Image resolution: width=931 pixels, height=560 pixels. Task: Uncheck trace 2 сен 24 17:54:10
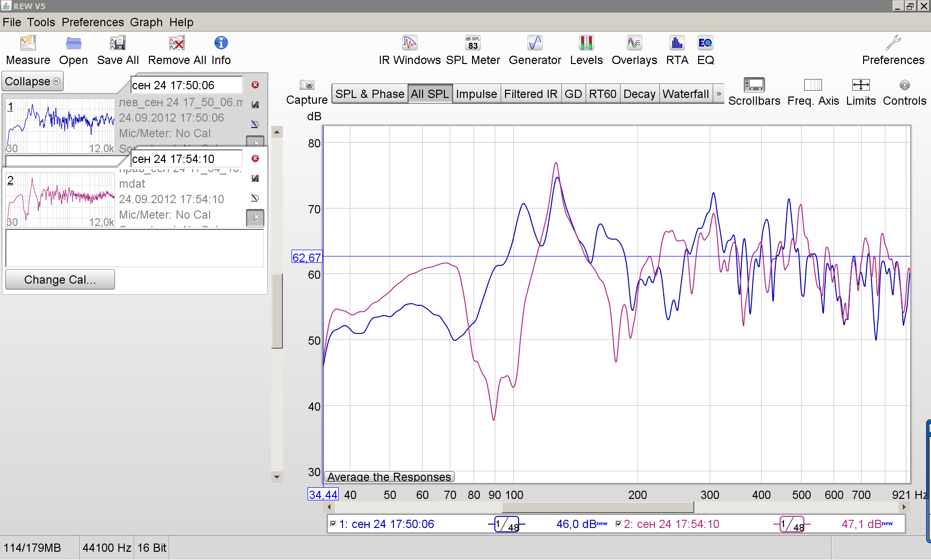tap(619, 524)
